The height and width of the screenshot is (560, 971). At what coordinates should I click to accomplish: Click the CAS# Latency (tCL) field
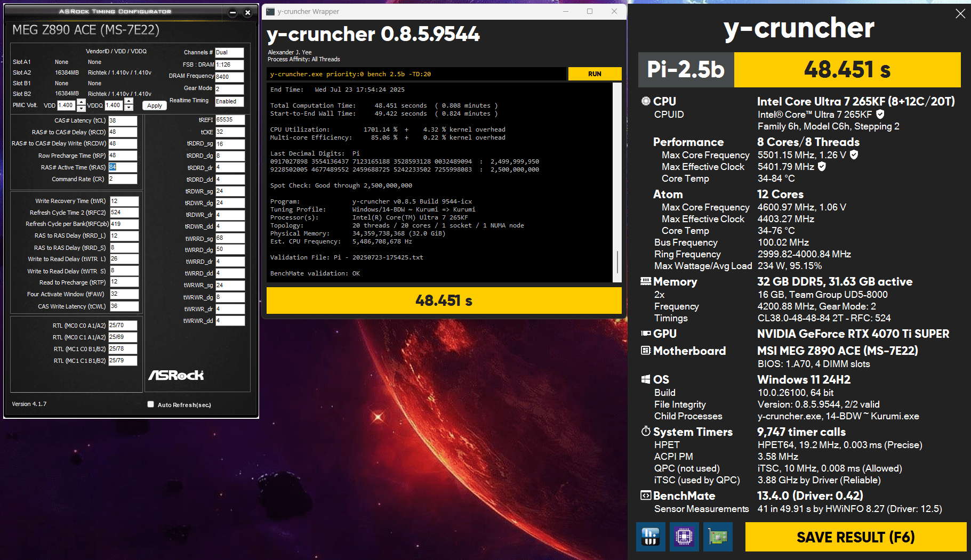pyautogui.click(x=123, y=120)
